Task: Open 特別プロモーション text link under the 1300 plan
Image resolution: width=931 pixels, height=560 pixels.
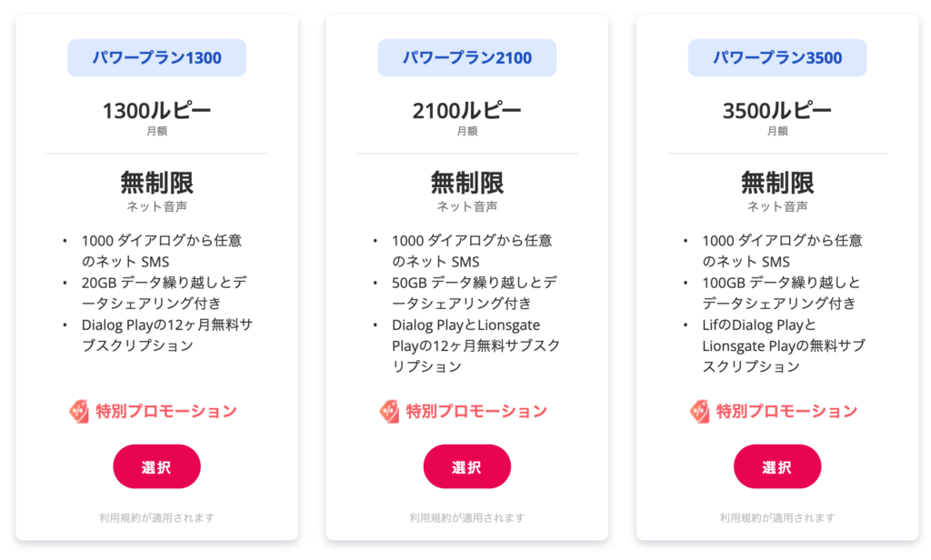Action: [166, 411]
